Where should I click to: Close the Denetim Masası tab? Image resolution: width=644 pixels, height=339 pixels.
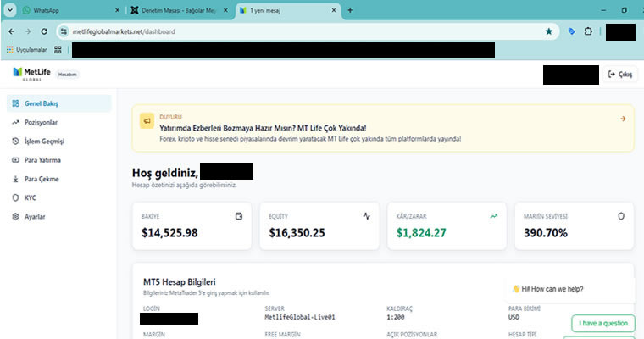tap(225, 10)
